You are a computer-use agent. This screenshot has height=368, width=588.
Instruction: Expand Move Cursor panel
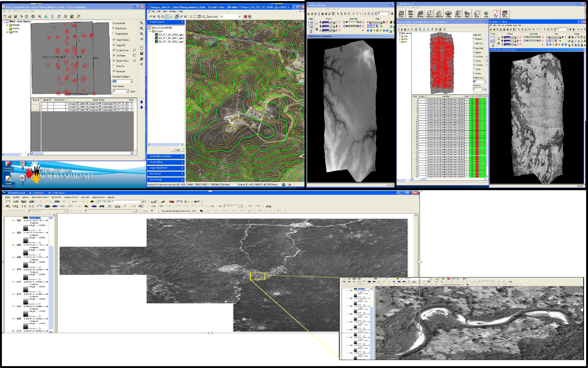[166, 174]
